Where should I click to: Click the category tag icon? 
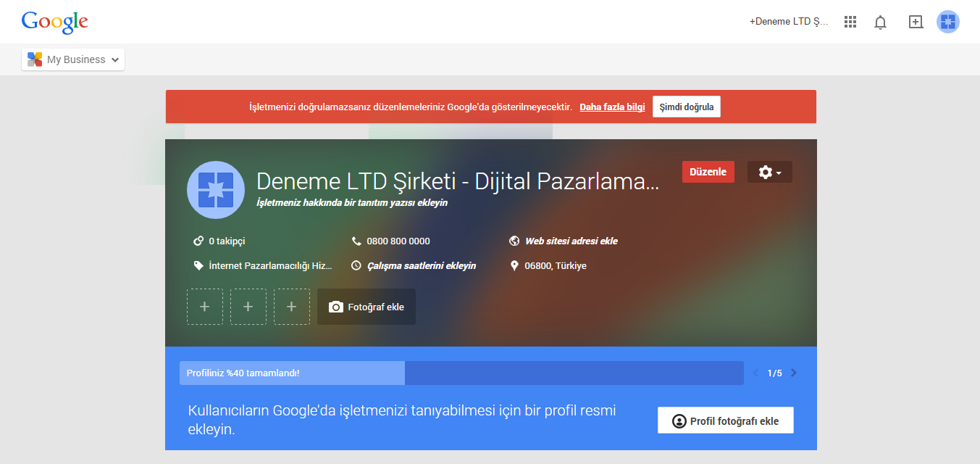click(198, 265)
